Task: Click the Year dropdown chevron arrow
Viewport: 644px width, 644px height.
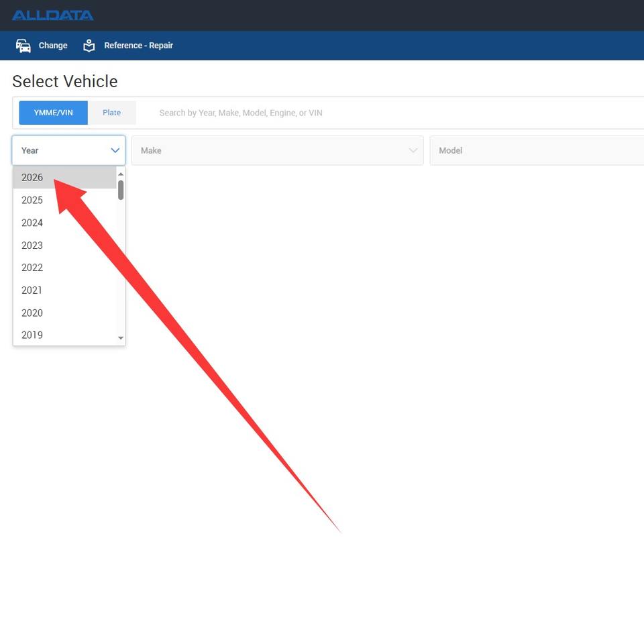Action: tap(115, 150)
